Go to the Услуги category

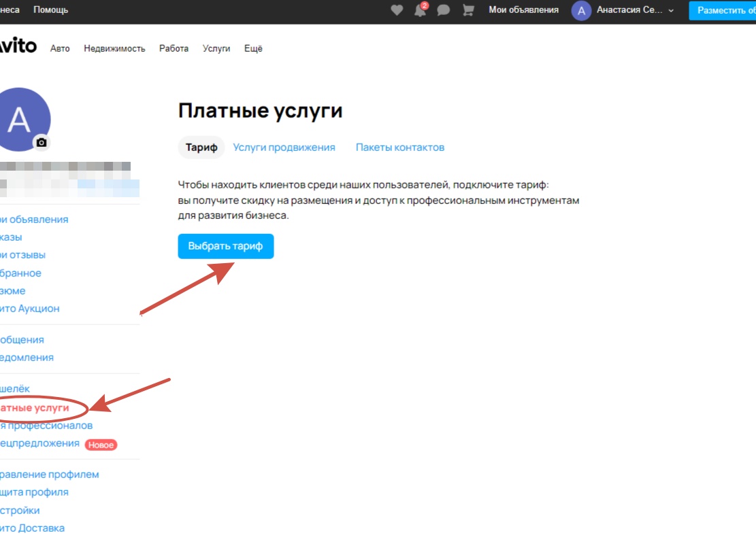pos(216,49)
